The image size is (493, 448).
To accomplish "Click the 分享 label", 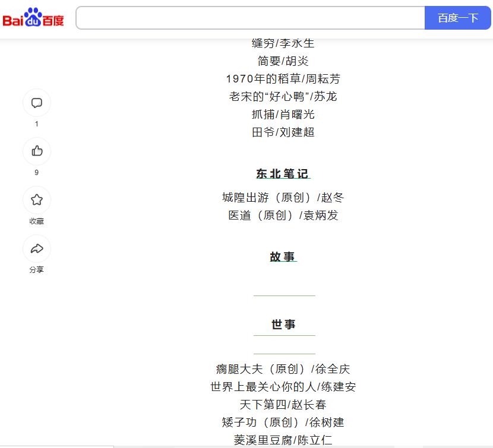I will pos(36,269).
